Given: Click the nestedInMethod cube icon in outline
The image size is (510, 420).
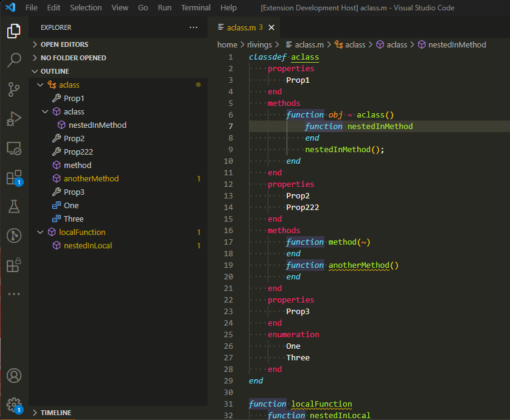Looking at the screenshot, I should pos(61,125).
